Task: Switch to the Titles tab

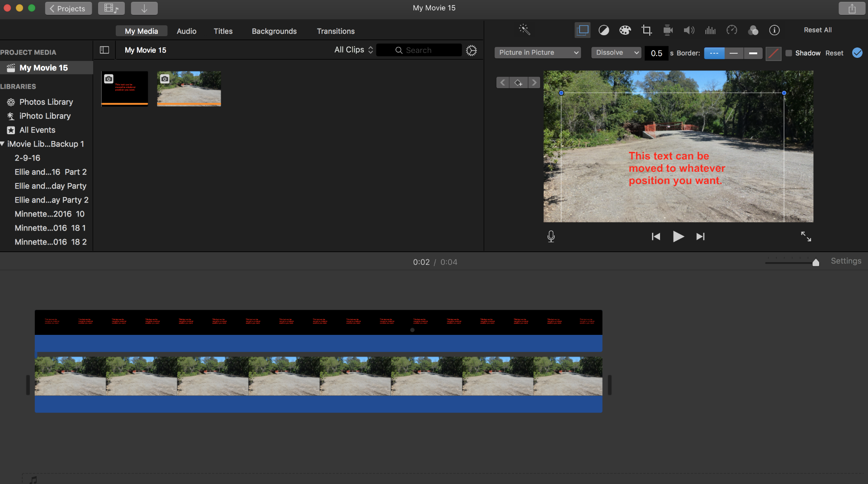Action: tap(223, 31)
